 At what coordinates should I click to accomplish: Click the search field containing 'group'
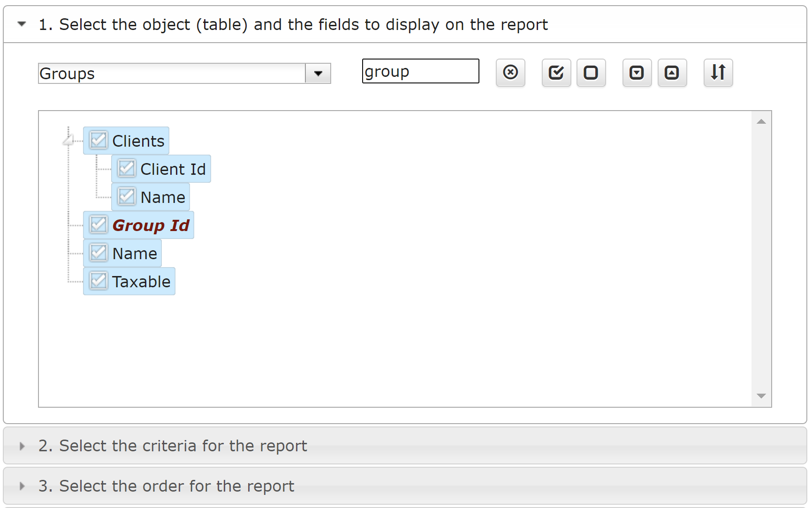[420, 71]
